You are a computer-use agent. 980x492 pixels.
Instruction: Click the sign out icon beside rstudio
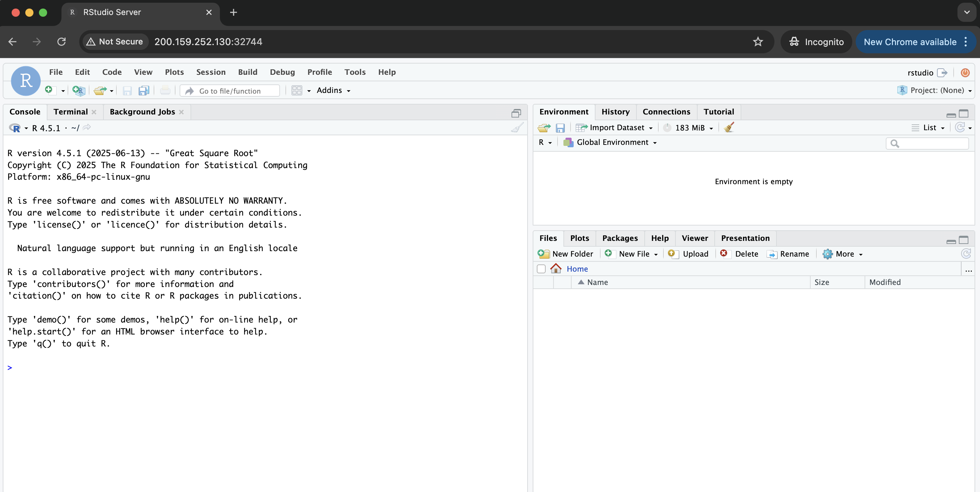coord(942,72)
